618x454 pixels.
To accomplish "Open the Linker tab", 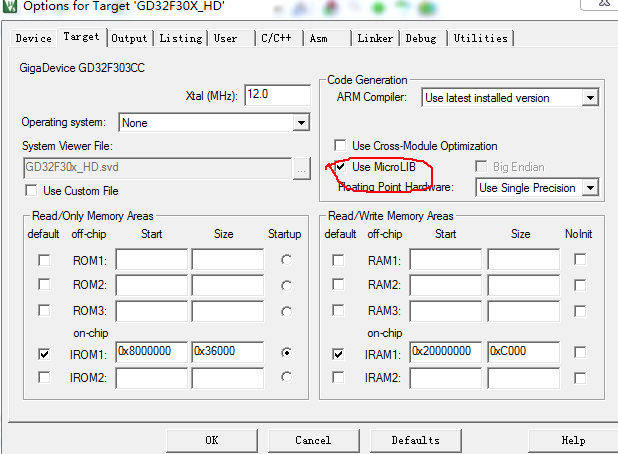I will click(x=375, y=38).
